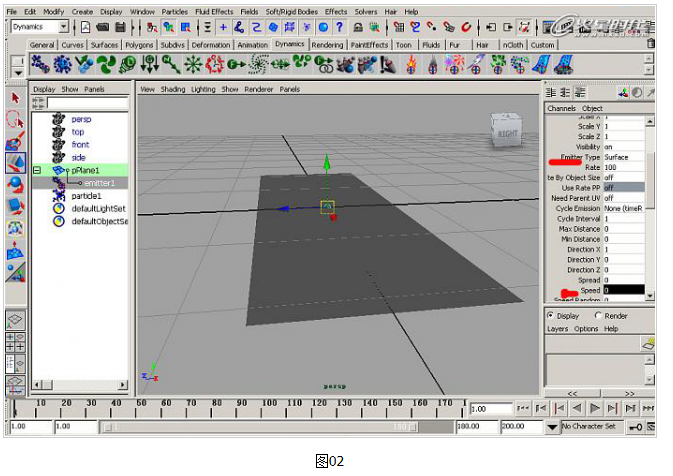Select particle1 in the outliner
The image size is (673, 476).
coord(86,196)
